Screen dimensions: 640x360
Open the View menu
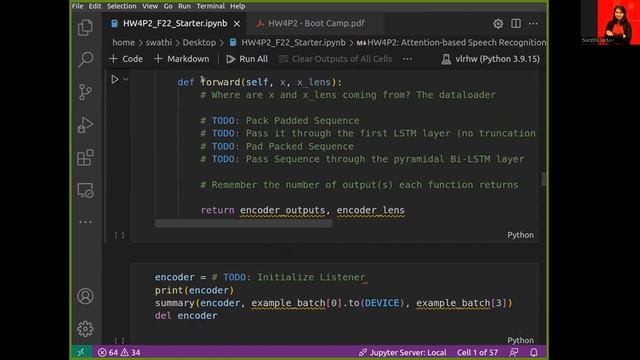[x=150, y=6]
